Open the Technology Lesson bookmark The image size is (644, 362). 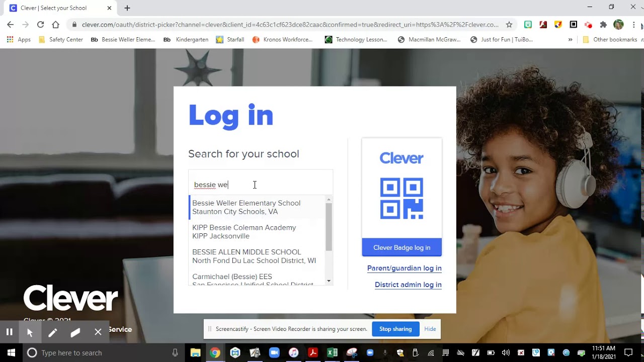[356, 39]
